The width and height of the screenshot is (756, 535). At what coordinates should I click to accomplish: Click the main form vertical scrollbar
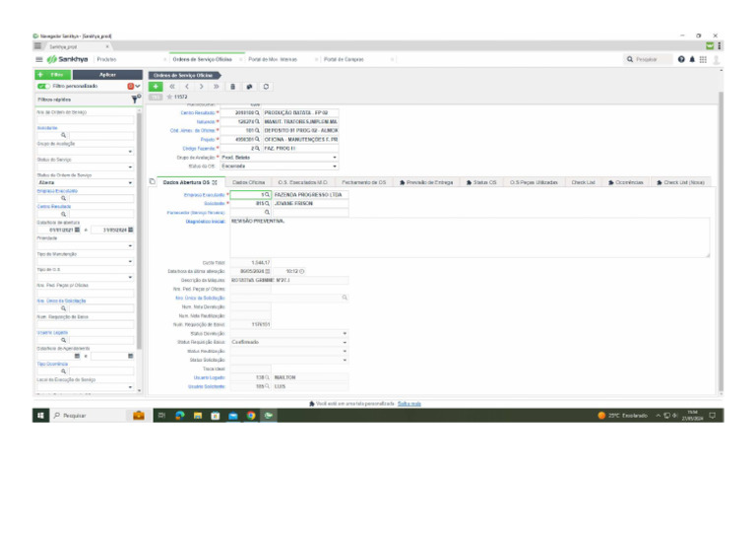tap(721, 241)
